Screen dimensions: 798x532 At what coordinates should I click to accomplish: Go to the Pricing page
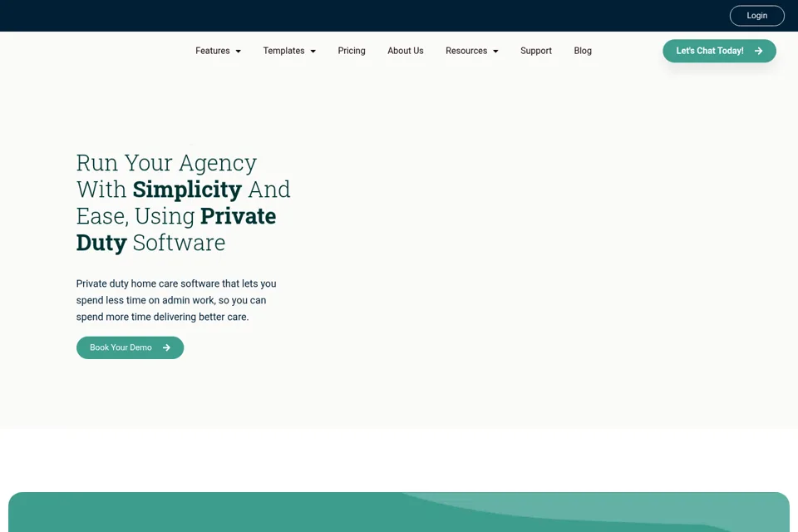click(352, 51)
